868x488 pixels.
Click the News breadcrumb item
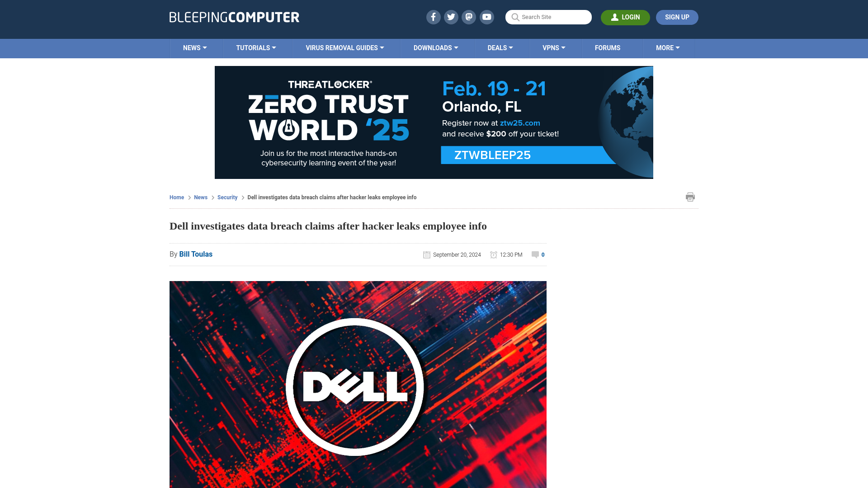coord(200,197)
